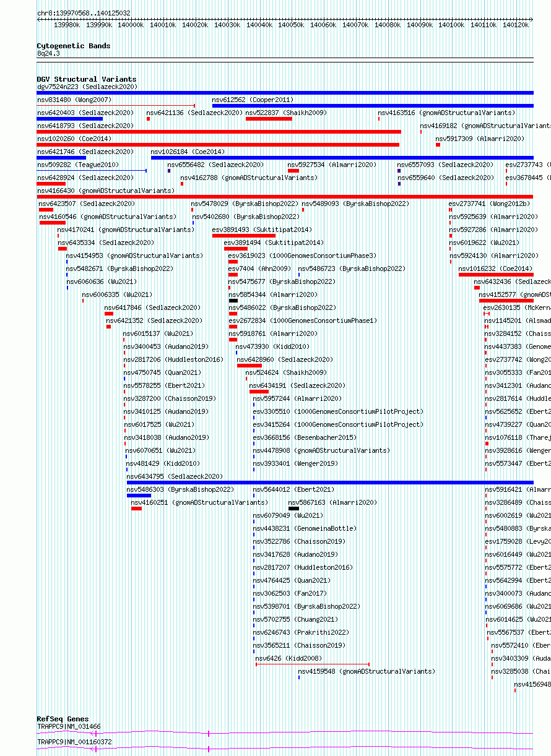Click the black bar under nsv5867163

pyautogui.click(x=293, y=509)
